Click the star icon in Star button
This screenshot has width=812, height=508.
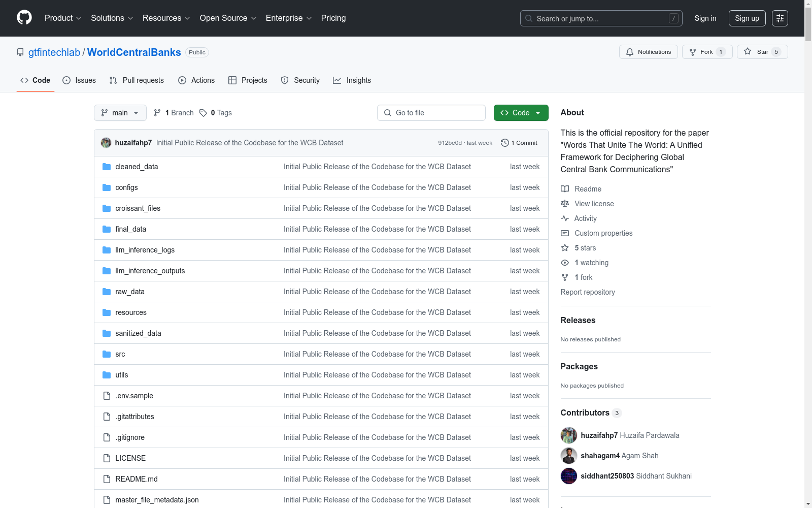tap(748, 51)
